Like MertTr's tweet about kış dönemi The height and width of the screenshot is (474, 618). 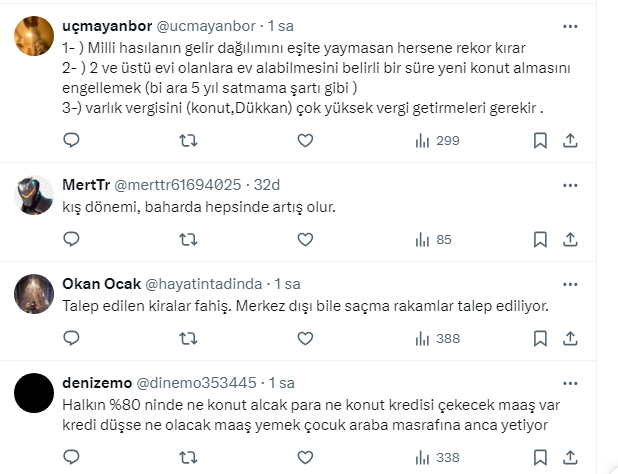pos(305,240)
